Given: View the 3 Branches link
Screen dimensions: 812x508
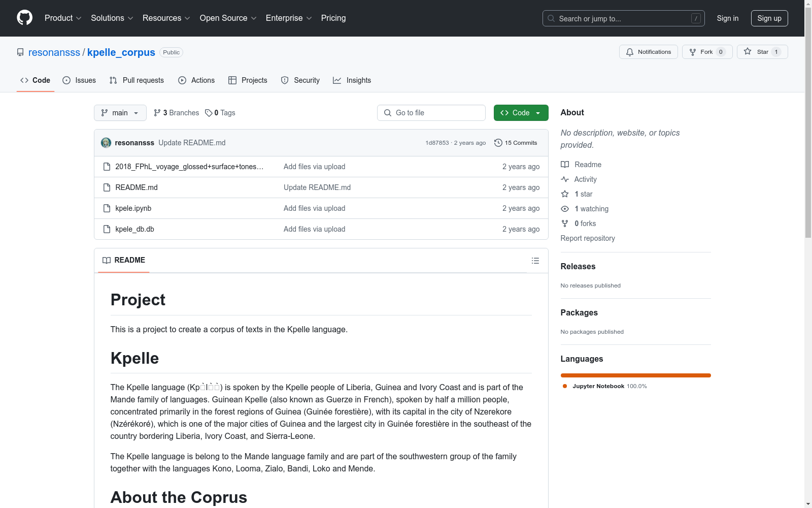Looking at the screenshot, I should (177, 113).
